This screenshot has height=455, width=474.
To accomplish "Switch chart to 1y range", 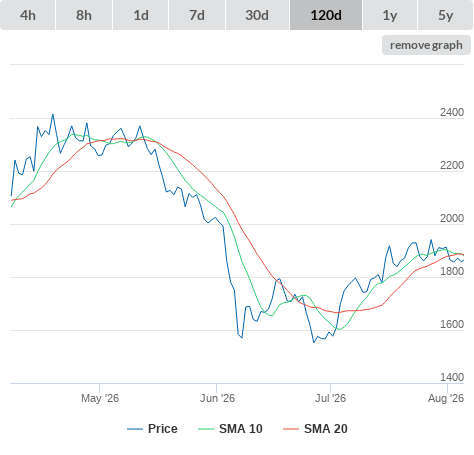I will click(x=390, y=15).
